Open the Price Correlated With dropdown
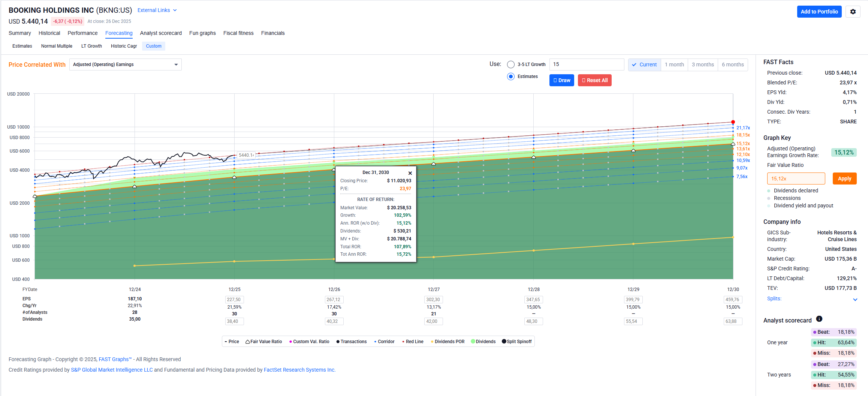The width and height of the screenshot is (868, 396). pos(125,64)
